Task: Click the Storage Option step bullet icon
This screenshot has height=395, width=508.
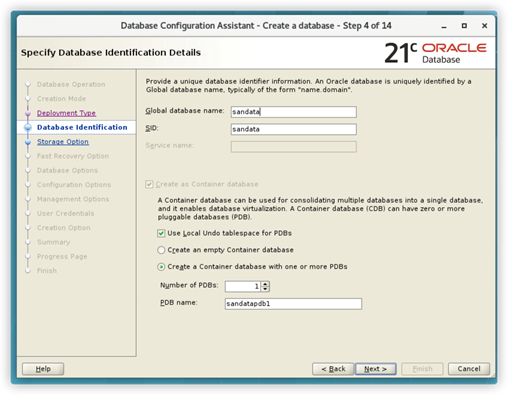Action: [28, 142]
